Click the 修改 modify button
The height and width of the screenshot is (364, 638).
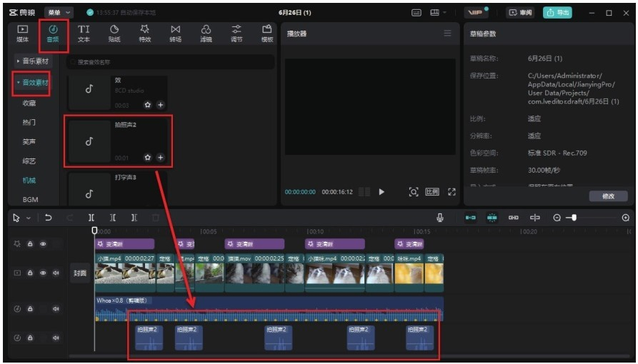[x=608, y=196]
